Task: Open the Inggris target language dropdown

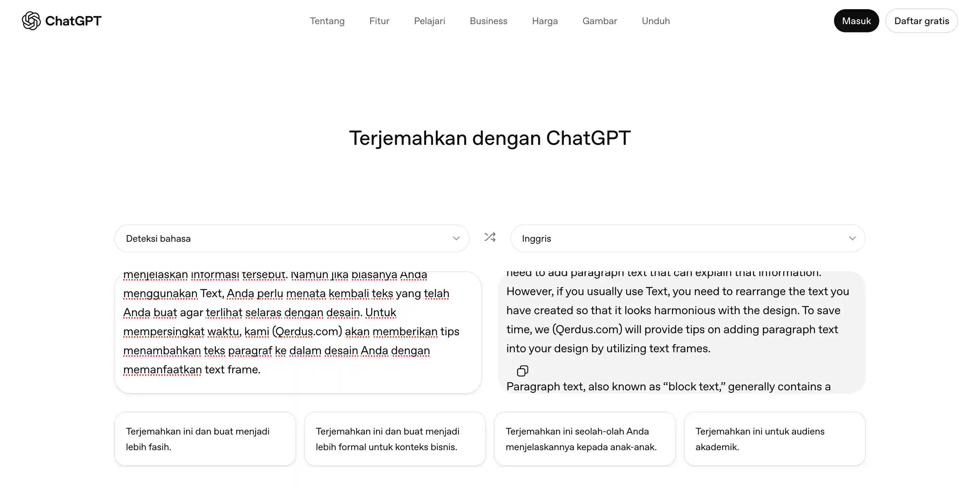Action: [x=688, y=238]
